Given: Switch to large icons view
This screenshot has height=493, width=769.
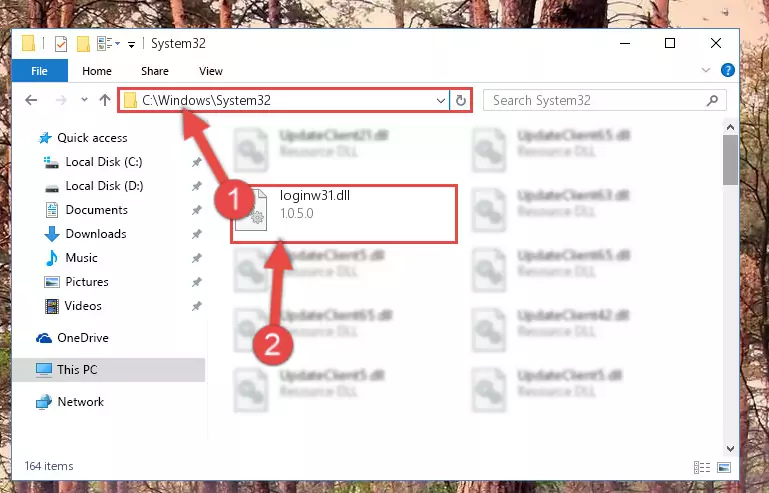Looking at the screenshot, I should pos(724,467).
